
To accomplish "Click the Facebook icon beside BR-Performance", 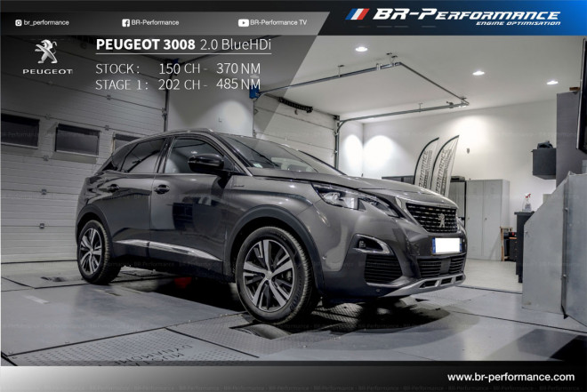I will 125,22.
